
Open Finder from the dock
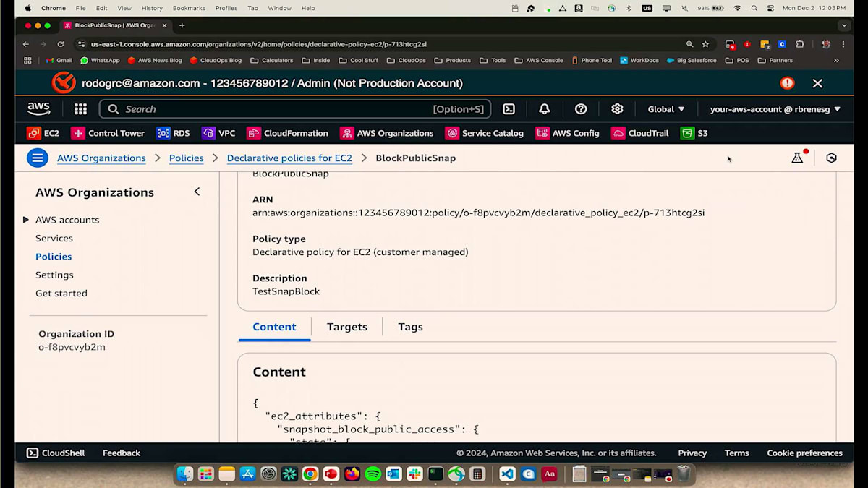click(x=185, y=474)
